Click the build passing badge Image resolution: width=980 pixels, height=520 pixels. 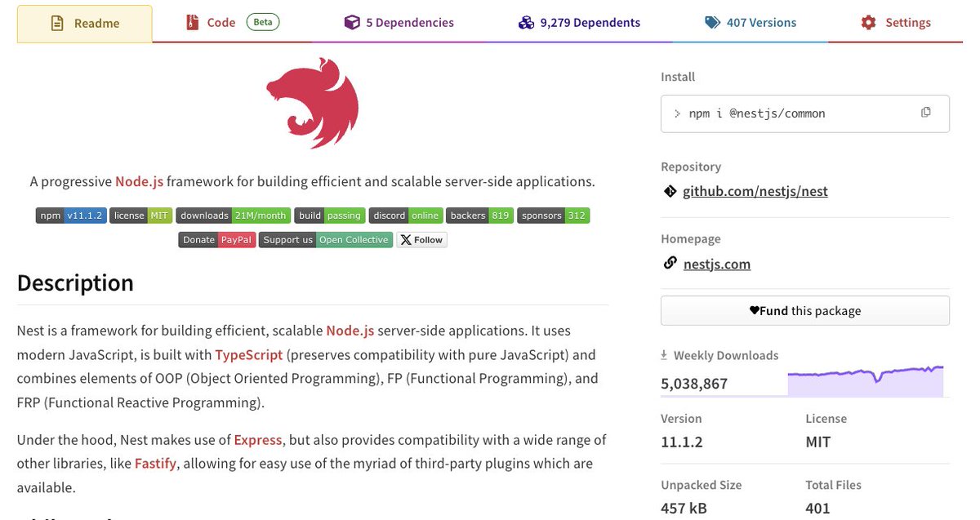(x=330, y=216)
